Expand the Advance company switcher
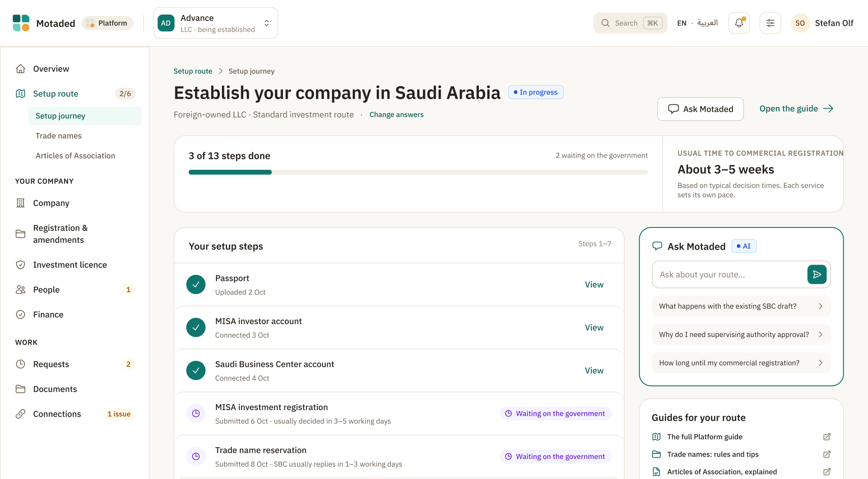The height and width of the screenshot is (479, 868). pyautogui.click(x=216, y=23)
